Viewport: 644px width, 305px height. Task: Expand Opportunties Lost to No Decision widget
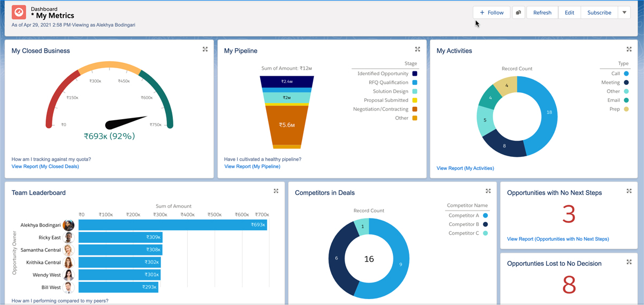click(x=630, y=262)
